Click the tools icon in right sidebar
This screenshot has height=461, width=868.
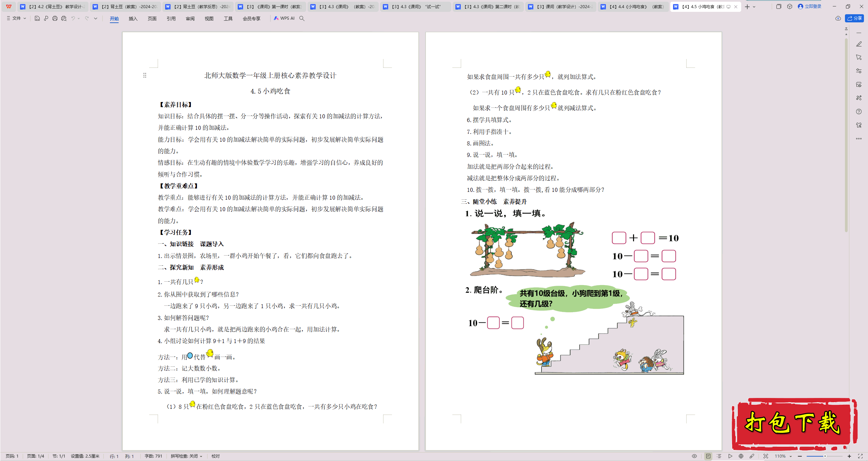tap(859, 98)
